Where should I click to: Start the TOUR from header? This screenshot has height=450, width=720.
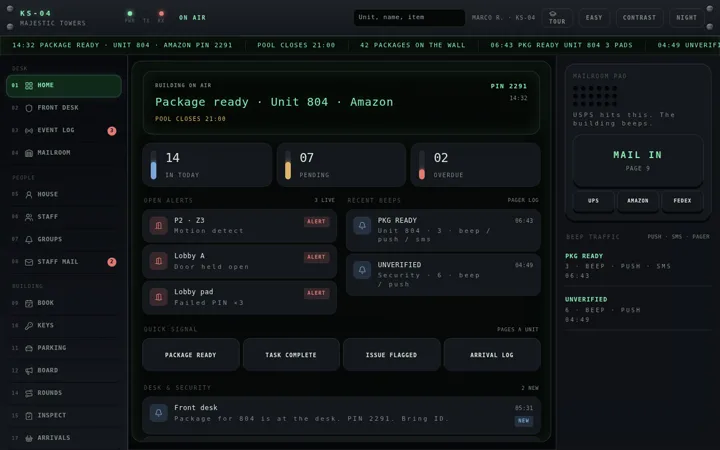tap(557, 18)
